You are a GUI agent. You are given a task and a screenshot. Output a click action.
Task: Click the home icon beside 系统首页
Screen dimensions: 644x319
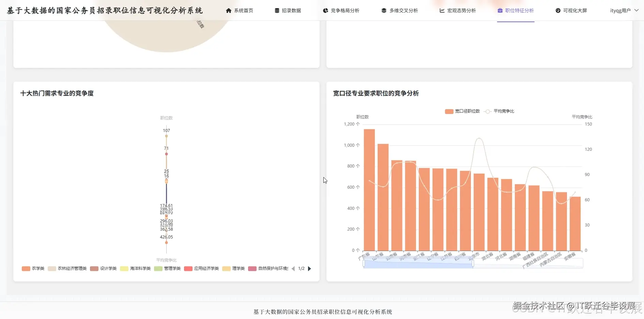pyautogui.click(x=229, y=11)
